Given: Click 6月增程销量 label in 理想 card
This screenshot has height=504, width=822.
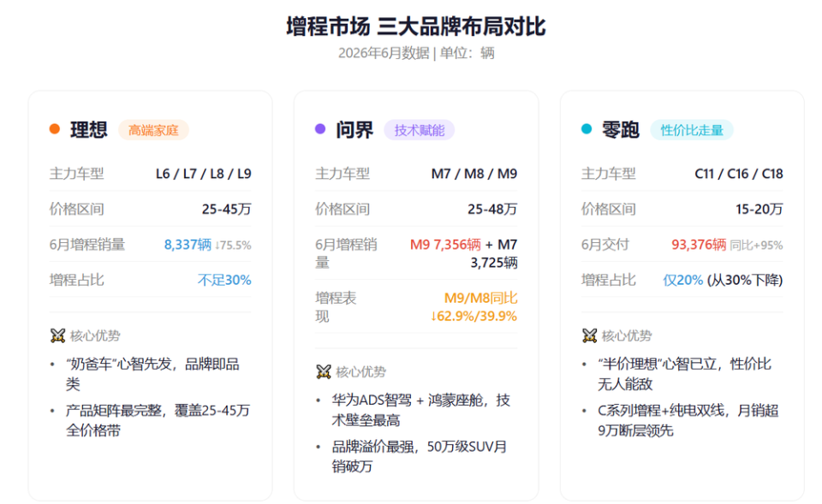Looking at the screenshot, I should point(87,245).
